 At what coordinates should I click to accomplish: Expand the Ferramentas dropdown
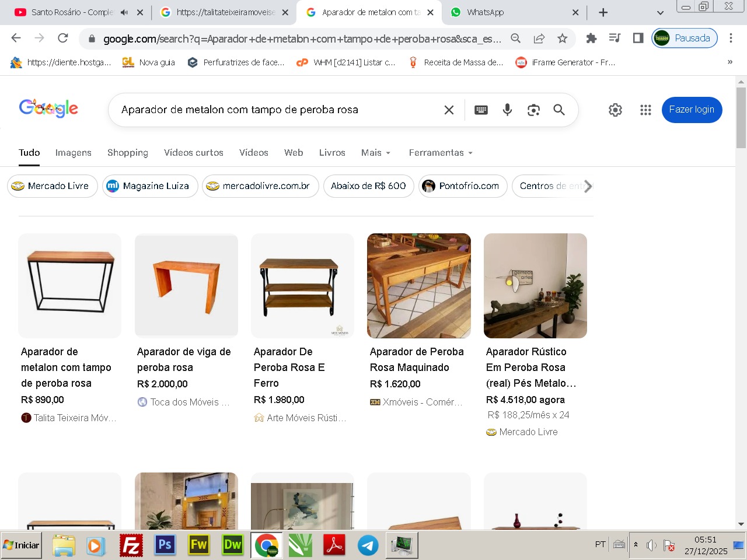[x=441, y=153]
